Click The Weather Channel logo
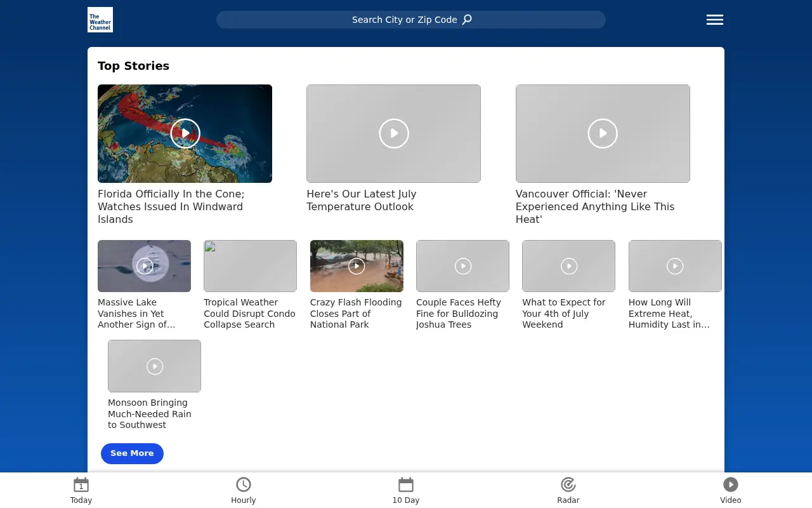This screenshot has height=508, width=812. pyautogui.click(x=100, y=20)
